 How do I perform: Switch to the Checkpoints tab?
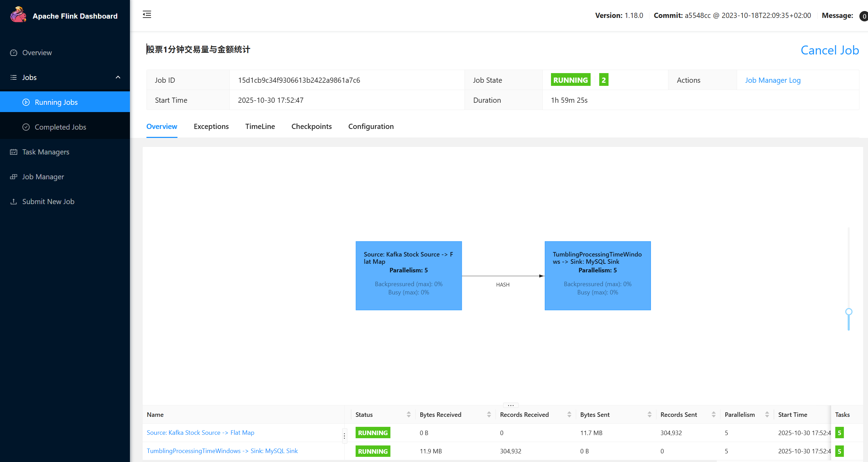pos(312,127)
